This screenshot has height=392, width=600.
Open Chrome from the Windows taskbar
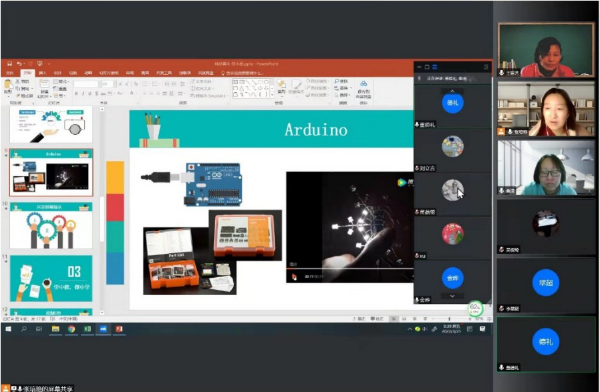point(71,329)
